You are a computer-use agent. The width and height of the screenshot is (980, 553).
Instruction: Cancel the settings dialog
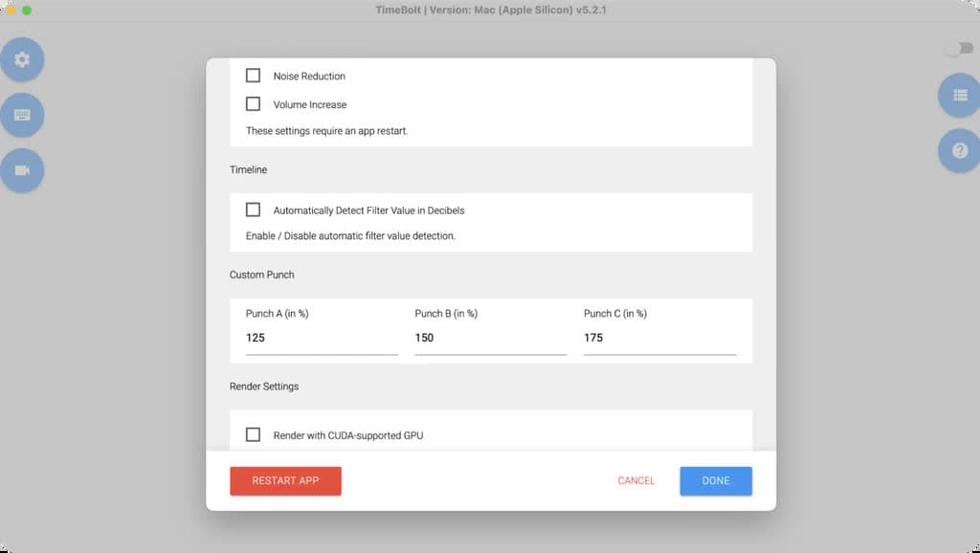636,480
